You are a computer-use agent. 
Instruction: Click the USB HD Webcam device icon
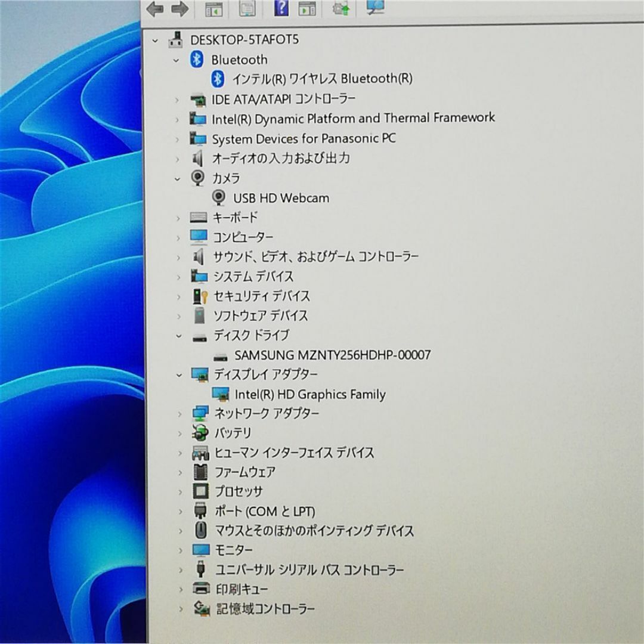[219, 198]
